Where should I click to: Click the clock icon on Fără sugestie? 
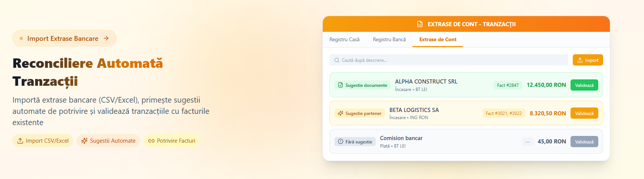coord(340,142)
